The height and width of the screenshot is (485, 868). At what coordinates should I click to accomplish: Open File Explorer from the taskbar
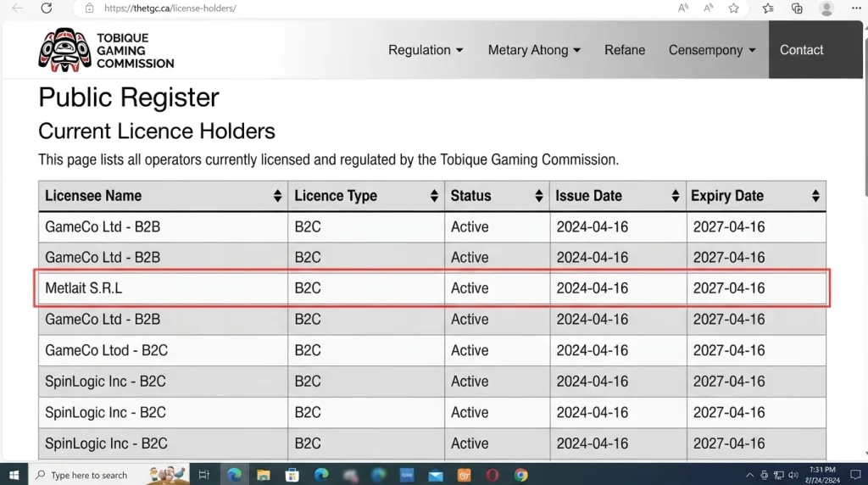pos(264,475)
